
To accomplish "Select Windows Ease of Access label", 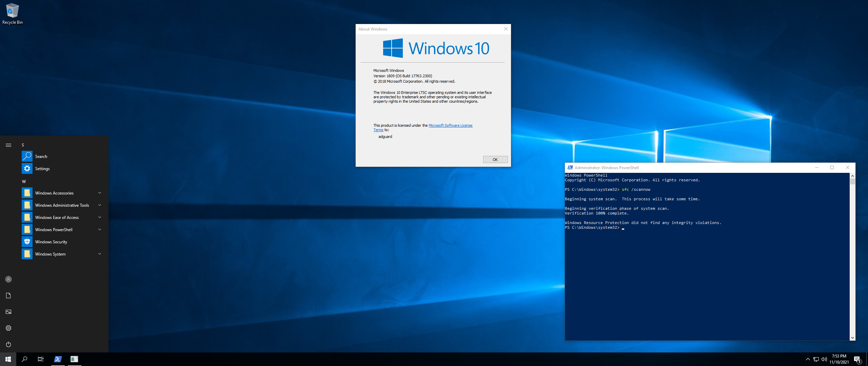I will click(x=57, y=217).
